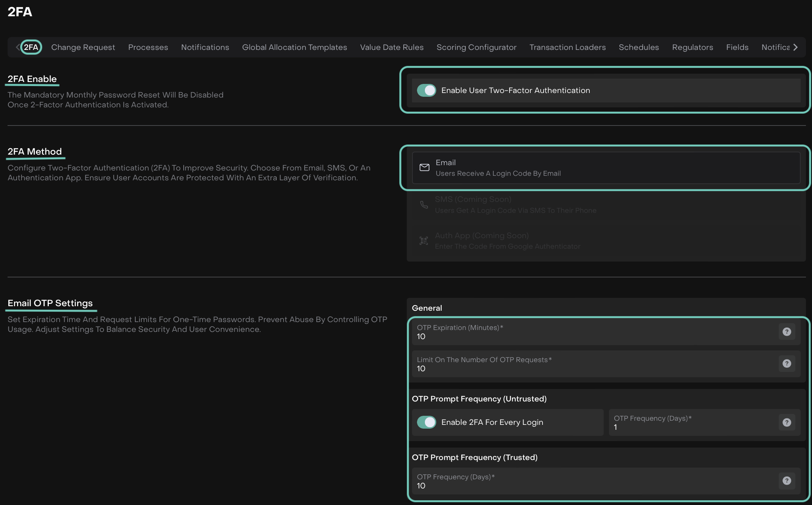Focus the Trusted OTP Frequency Days field
Viewport: 812px width, 505px height.
[x=594, y=482]
